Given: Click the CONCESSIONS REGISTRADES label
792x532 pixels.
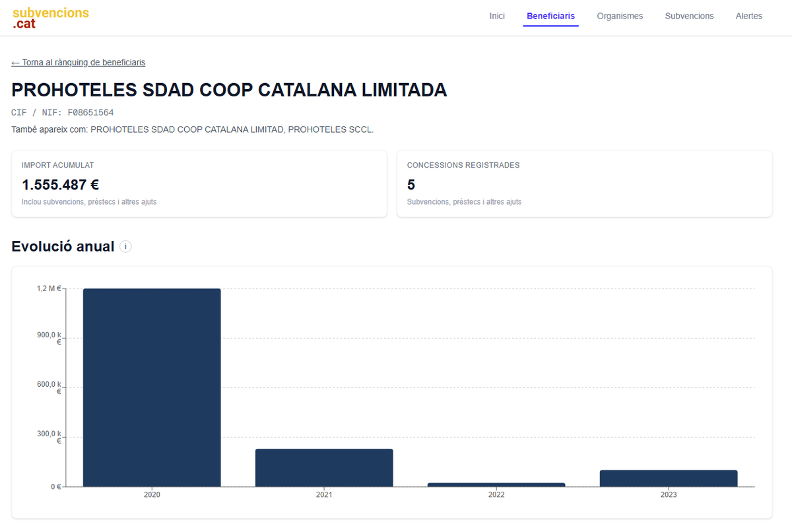Looking at the screenshot, I should (x=463, y=165).
